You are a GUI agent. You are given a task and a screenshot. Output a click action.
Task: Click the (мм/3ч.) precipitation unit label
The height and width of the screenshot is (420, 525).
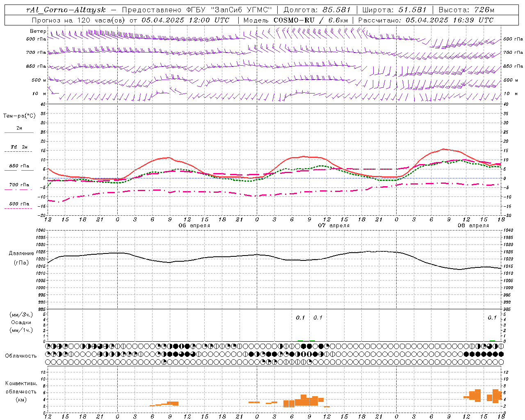pyautogui.click(x=21, y=315)
